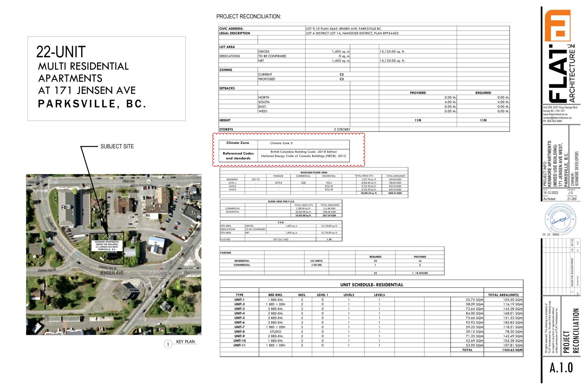The height and width of the screenshot is (392, 588).
Task: Click the PROJECT RECONCILIATION heading
Action: point(248,17)
